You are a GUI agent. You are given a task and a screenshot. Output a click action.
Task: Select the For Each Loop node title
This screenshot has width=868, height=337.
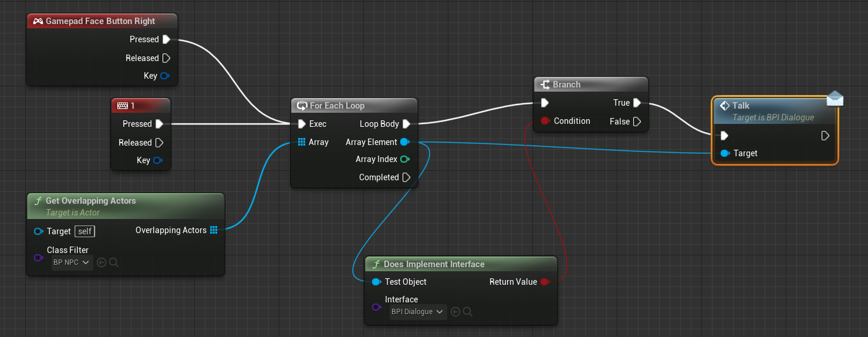[x=337, y=106]
